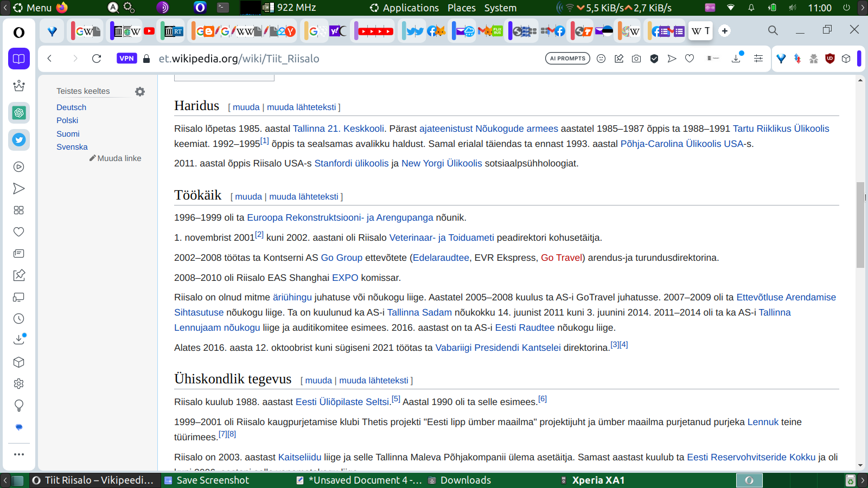Open Workspaces in the Opera sidebar
This screenshot has width=868, height=488.
tap(19, 59)
